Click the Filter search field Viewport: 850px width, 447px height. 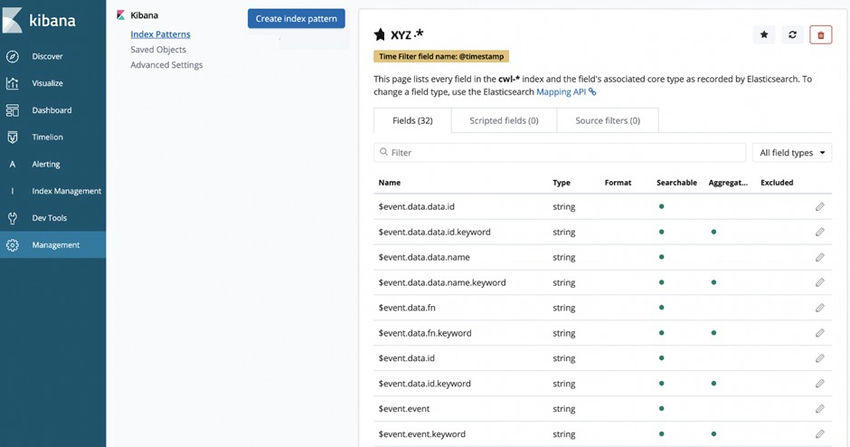(x=560, y=153)
